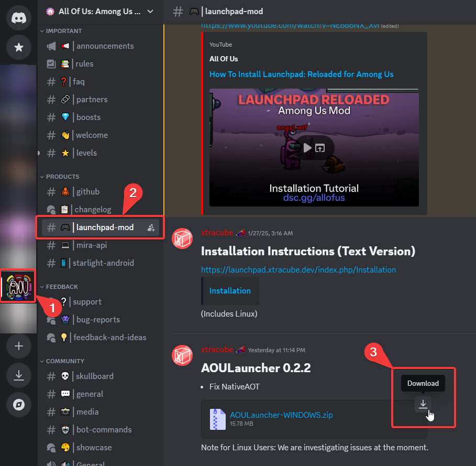476x466 pixels.
Task: Open starlight-android channel
Action: (101, 263)
